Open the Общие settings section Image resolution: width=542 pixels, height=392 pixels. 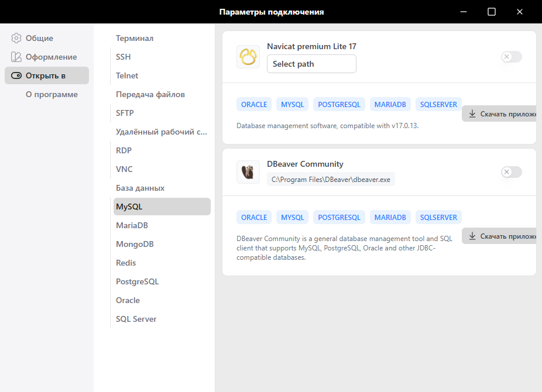[47, 38]
